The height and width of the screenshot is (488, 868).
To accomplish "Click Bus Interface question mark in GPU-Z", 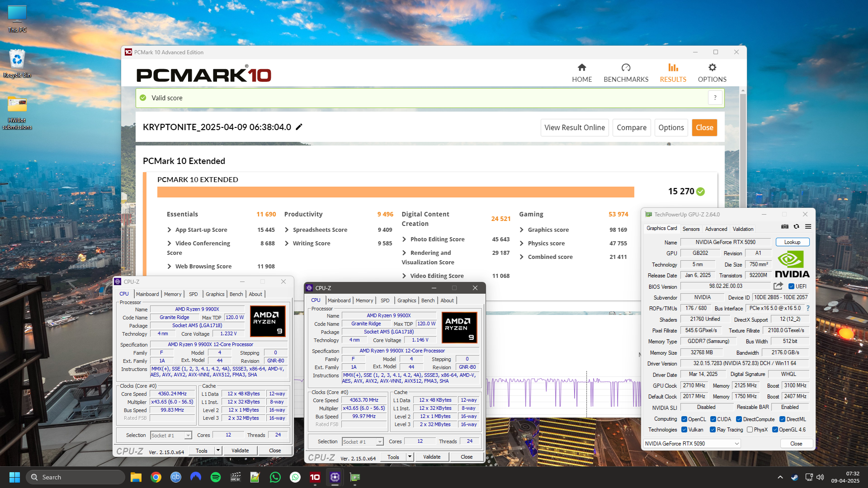I will (x=808, y=308).
